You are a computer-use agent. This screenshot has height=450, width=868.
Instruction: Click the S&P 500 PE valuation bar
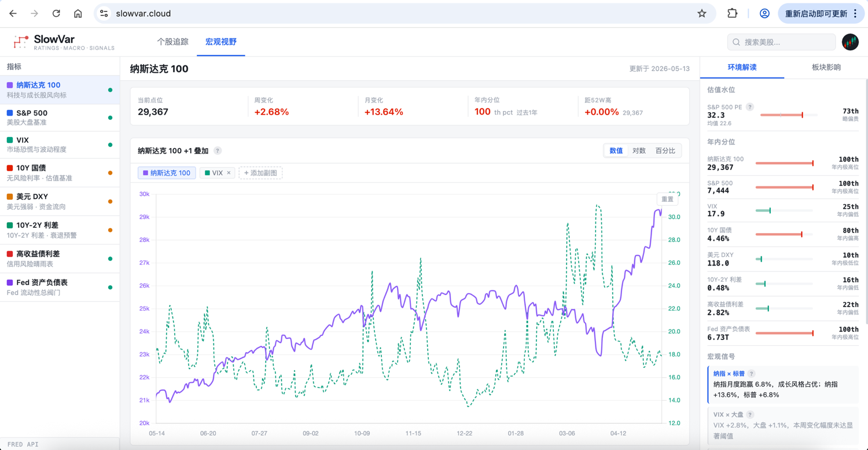tap(789, 115)
